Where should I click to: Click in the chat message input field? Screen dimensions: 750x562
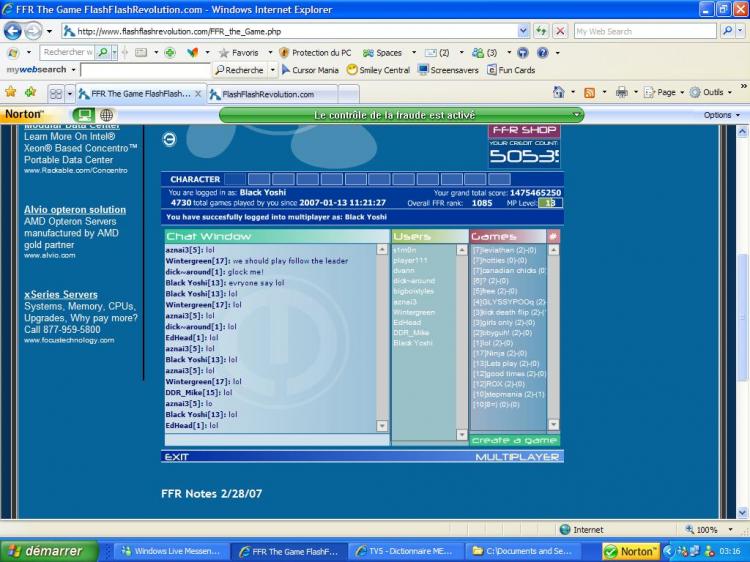276,440
